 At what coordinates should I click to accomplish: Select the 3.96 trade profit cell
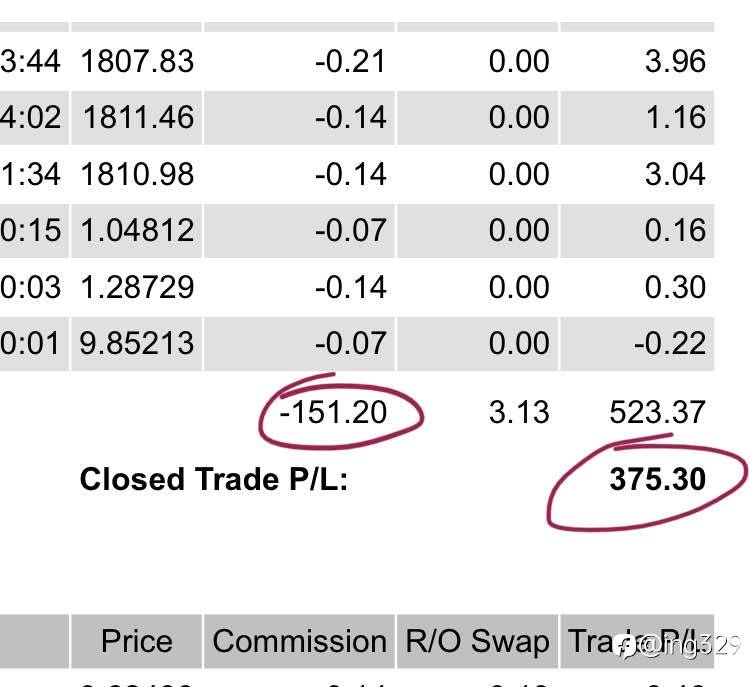(675, 62)
